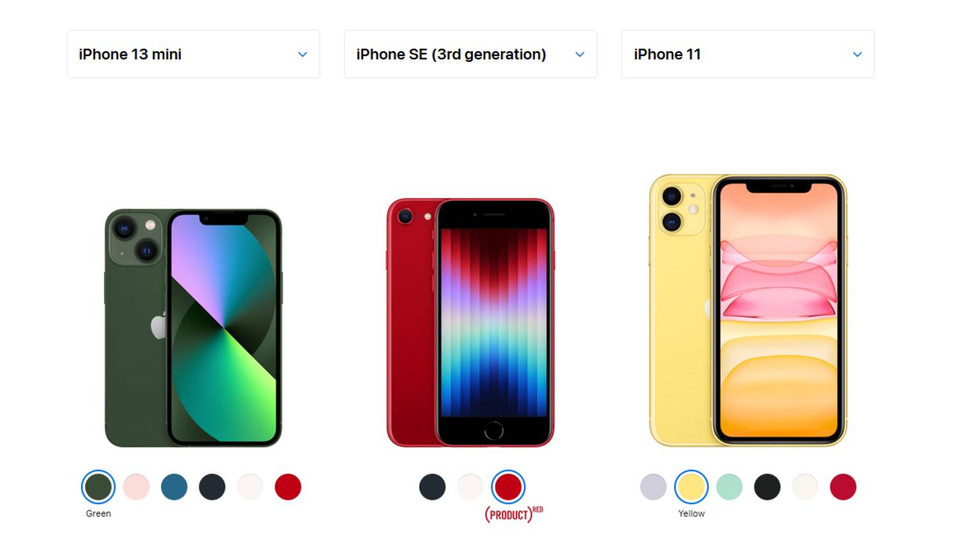Screen dimensions: 980x552
Task: Choose the blue swatch for iPhone 13 mini
Action: 174,487
